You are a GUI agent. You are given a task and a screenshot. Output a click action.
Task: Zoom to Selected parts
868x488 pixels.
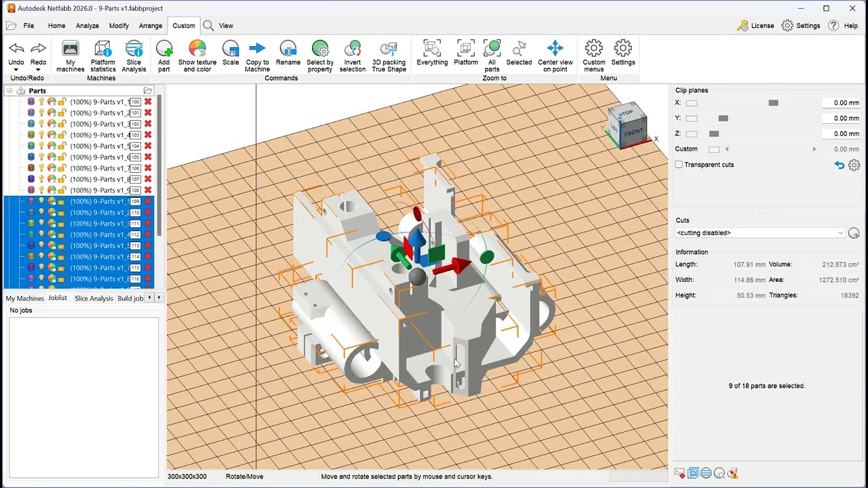pyautogui.click(x=519, y=53)
